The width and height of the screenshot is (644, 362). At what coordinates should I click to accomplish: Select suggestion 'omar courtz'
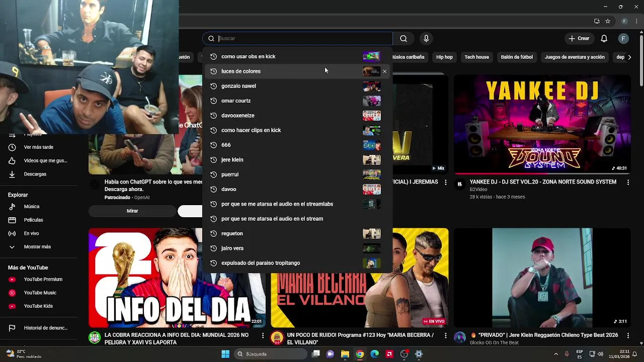pyautogui.click(x=297, y=101)
